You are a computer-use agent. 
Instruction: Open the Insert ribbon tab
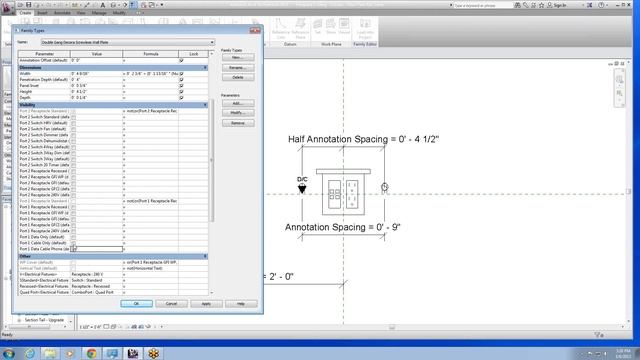pyautogui.click(x=42, y=13)
